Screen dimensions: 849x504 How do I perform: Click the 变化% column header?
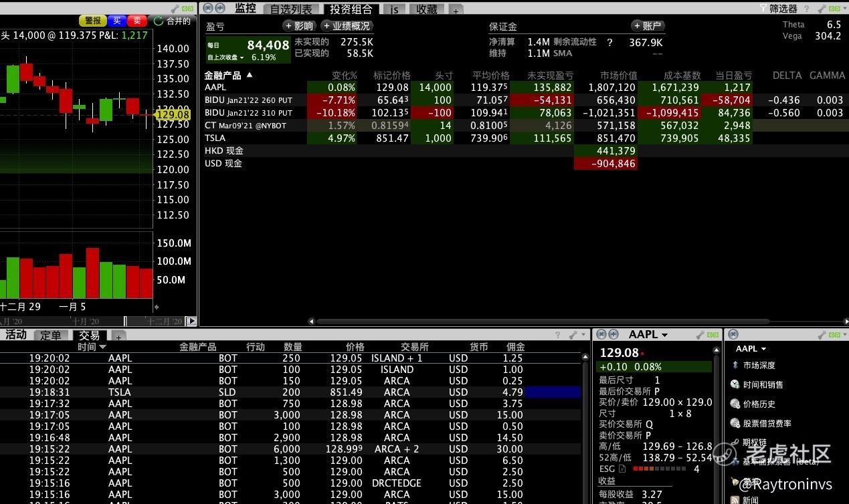(x=344, y=76)
